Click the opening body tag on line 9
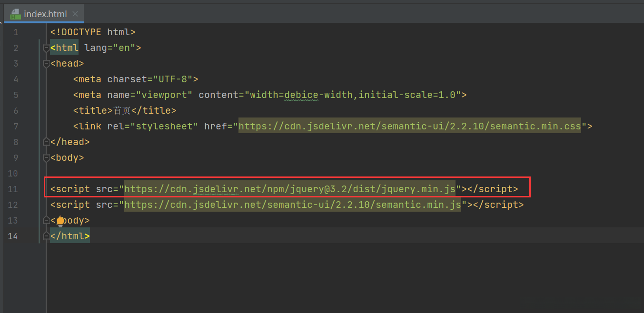The width and height of the screenshot is (644, 313). click(x=67, y=158)
